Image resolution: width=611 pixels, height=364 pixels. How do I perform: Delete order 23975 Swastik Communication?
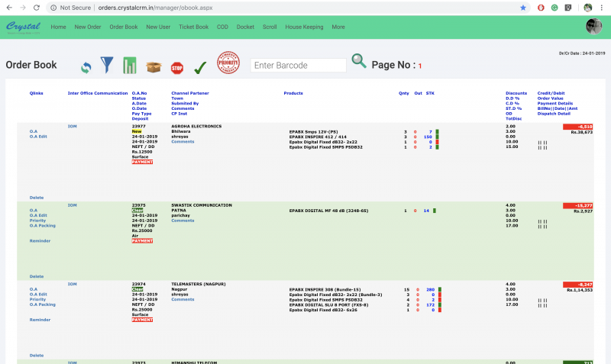37,276
